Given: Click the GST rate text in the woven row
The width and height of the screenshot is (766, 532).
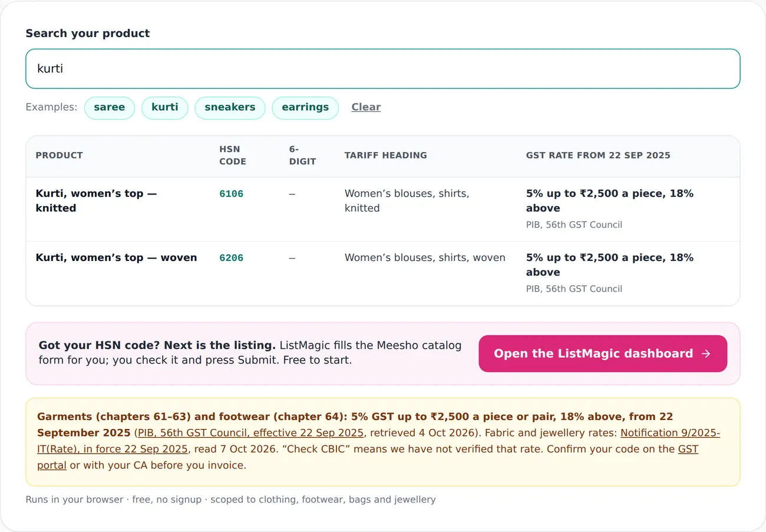Looking at the screenshot, I should pyautogui.click(x=610, y=265).
